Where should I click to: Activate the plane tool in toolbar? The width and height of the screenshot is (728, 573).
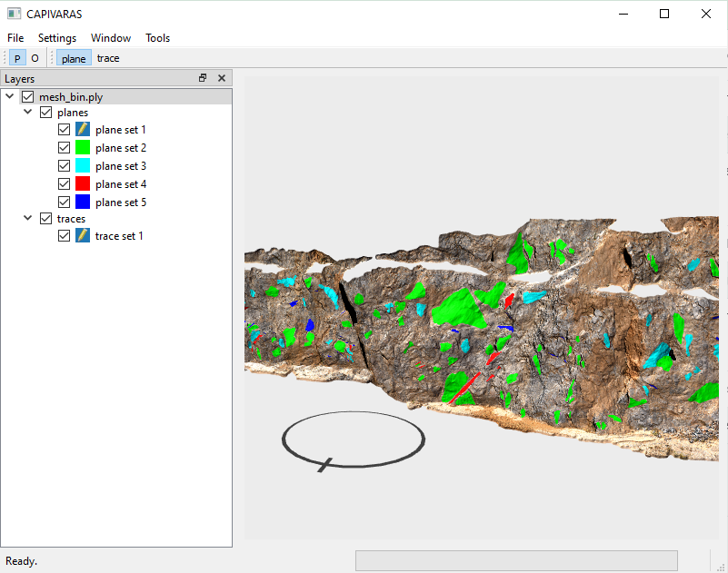click(74, 58)
